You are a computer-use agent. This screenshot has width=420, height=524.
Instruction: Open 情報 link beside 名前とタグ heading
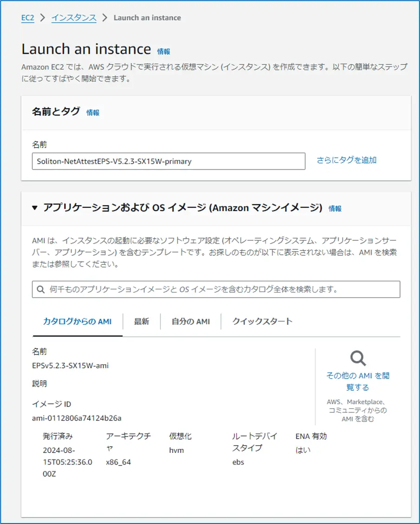93,113
